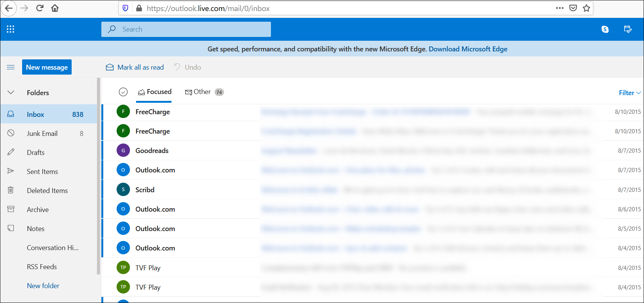Click the Notes page icon
This screenshot has height=303, width=644.
point(11,228)
